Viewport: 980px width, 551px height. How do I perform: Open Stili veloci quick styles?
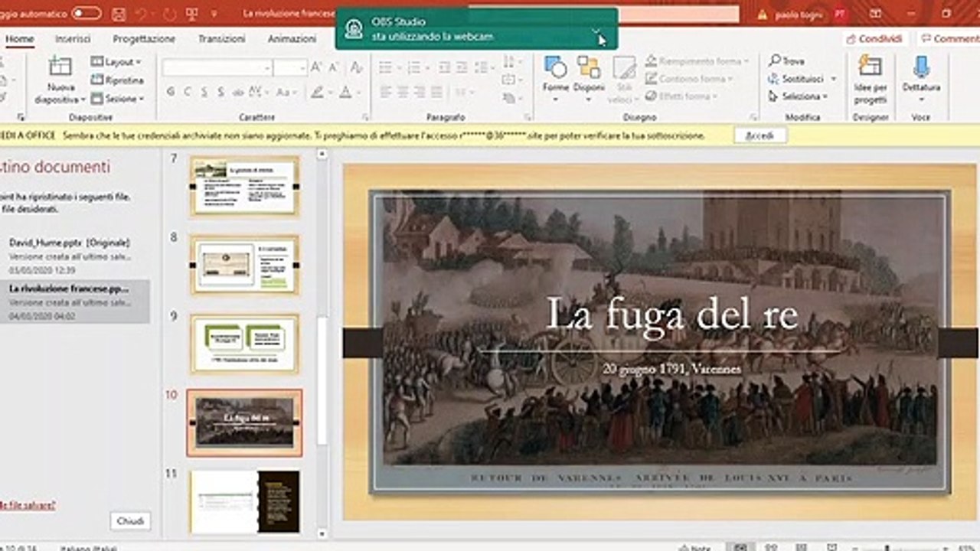[x=624, y=78]
